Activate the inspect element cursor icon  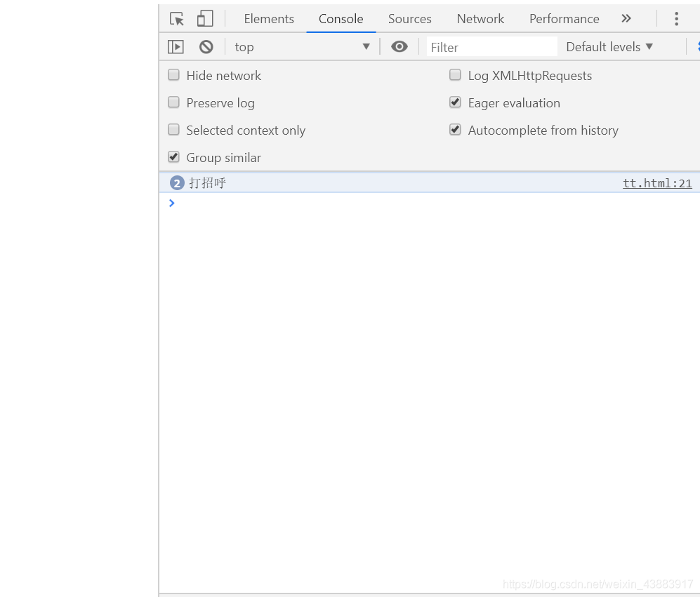tap(177, 19)
